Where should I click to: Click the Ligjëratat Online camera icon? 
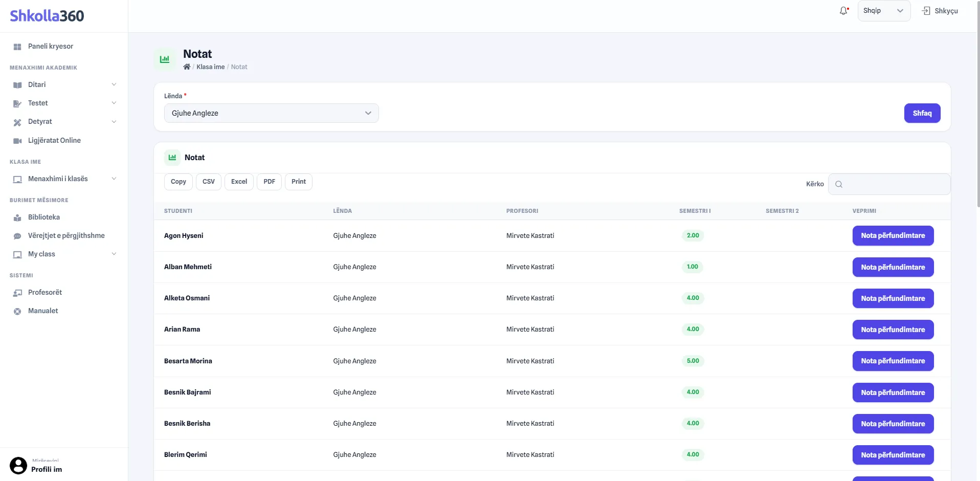[x=17, y=141]
